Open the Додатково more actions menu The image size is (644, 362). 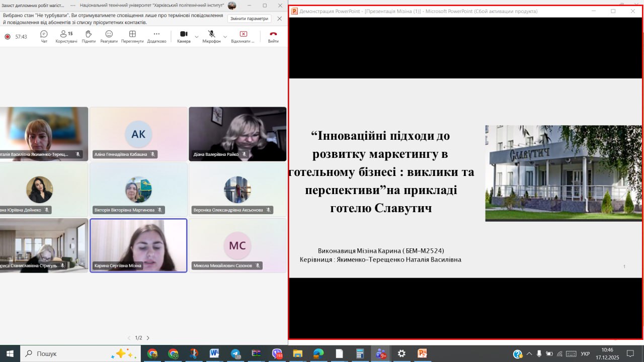(x=156, y=36)
